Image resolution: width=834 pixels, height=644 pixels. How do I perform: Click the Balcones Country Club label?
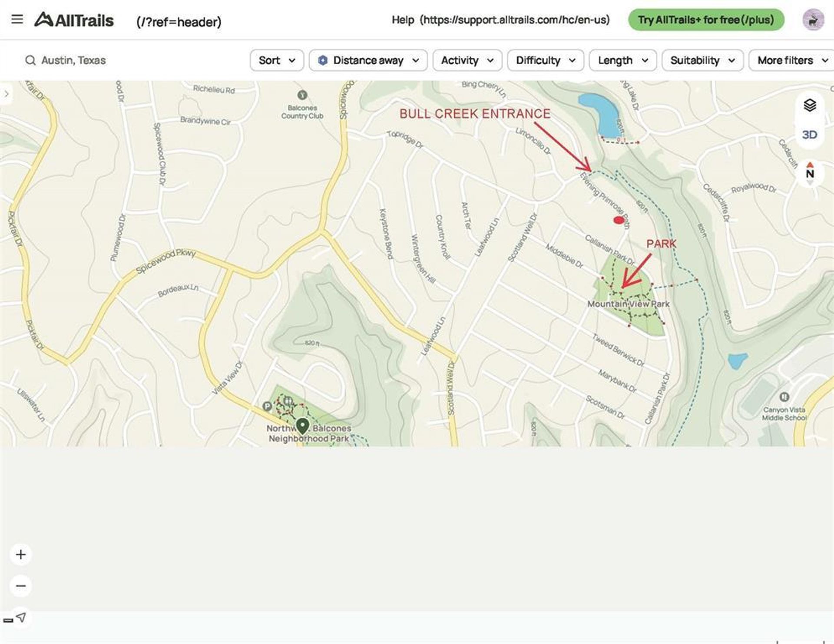(302, 112)
